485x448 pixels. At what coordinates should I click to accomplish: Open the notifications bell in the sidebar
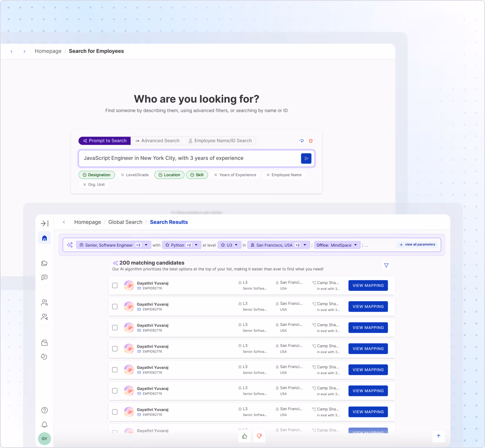(x=44, y=424)
